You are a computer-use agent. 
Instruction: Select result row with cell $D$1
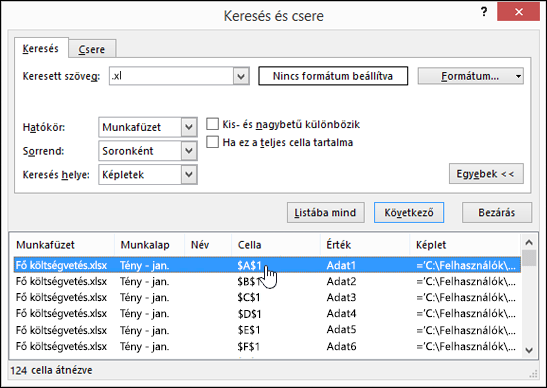tap(268, 314)
